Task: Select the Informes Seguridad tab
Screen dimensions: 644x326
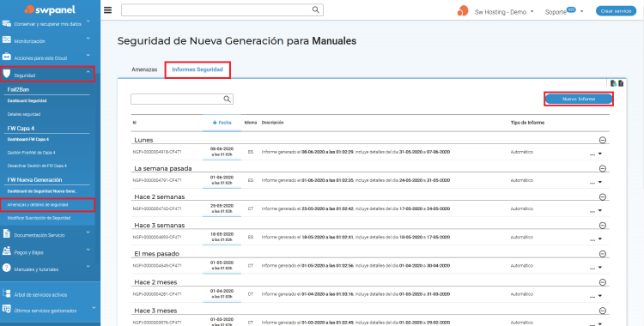Action: [x=197, y=69]
